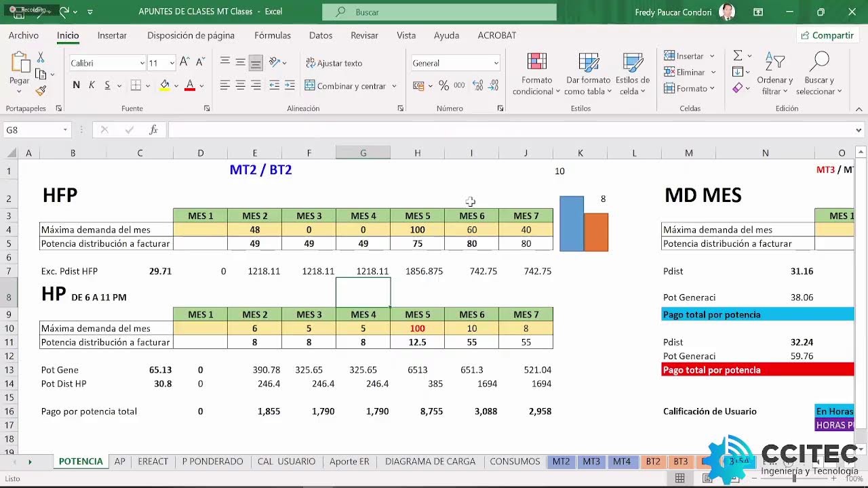868x488 pixels.
Task: Toggle underline formatting S button
Action: pos(107,85)
